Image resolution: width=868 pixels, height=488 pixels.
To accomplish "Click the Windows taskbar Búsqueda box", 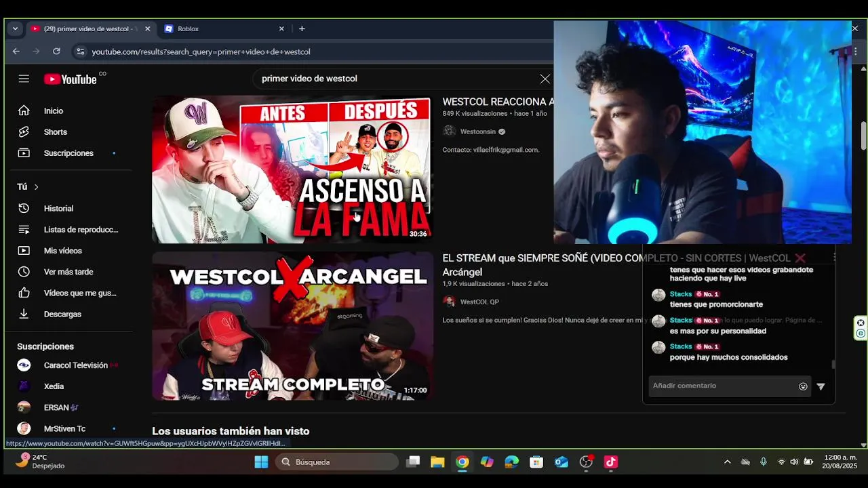I will point(337,462).
